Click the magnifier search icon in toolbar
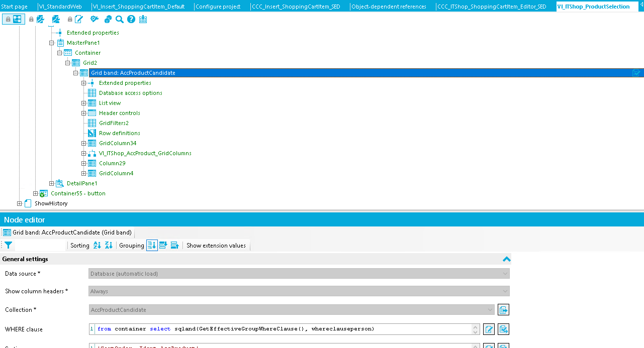The image size is (644, 348). tap(119, 19)
